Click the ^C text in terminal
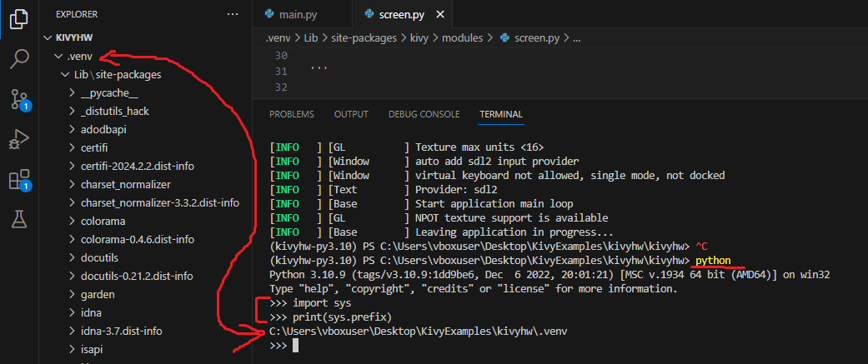868x364 pixels. 701,247
